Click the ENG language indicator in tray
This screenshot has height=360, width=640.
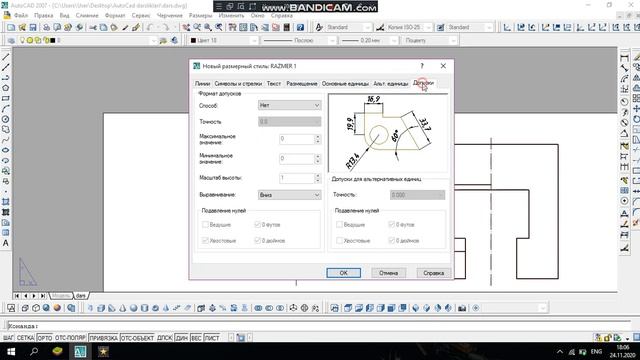coord(596,351)
